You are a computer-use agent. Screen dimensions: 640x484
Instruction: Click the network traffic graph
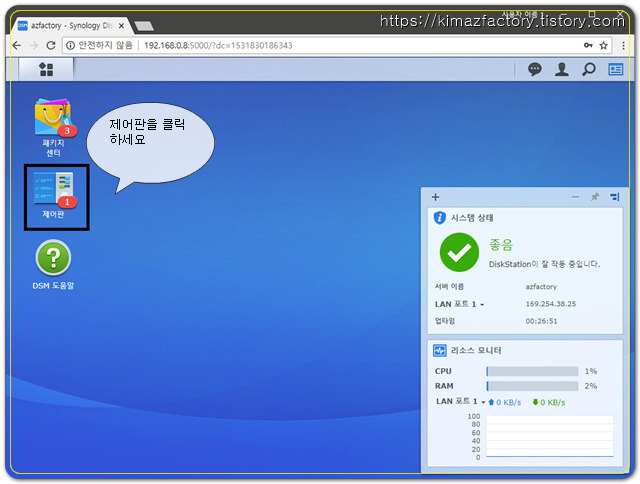549,436
